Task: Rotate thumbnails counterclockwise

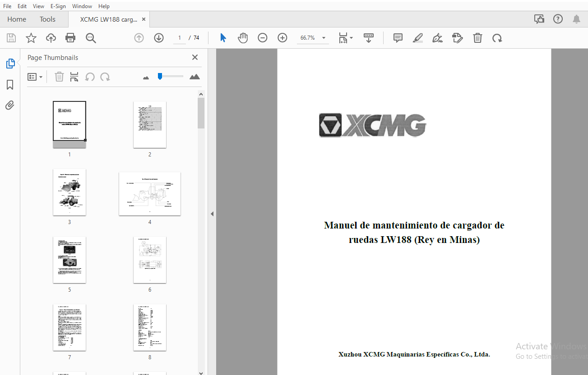Action: point(90,77)
